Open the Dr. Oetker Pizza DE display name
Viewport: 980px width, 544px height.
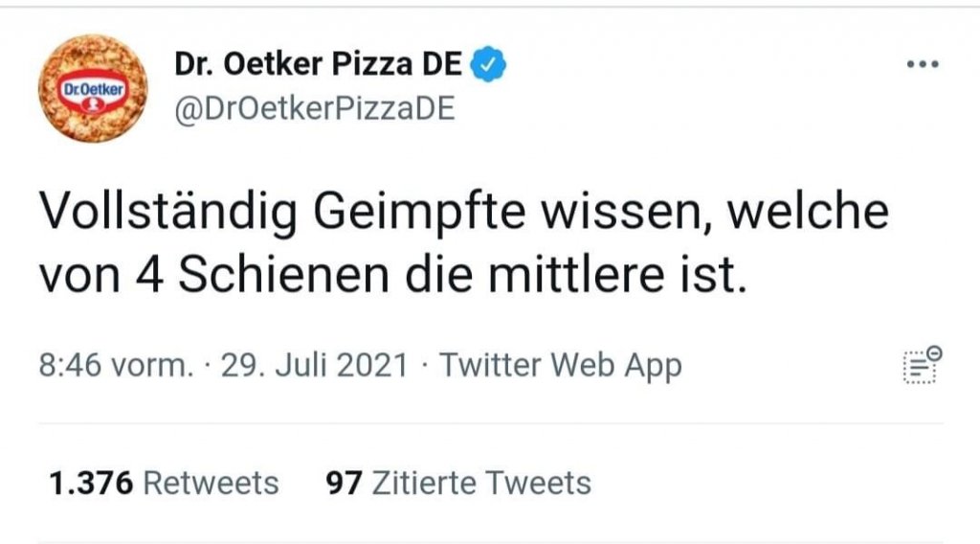(x=318, y=65)
